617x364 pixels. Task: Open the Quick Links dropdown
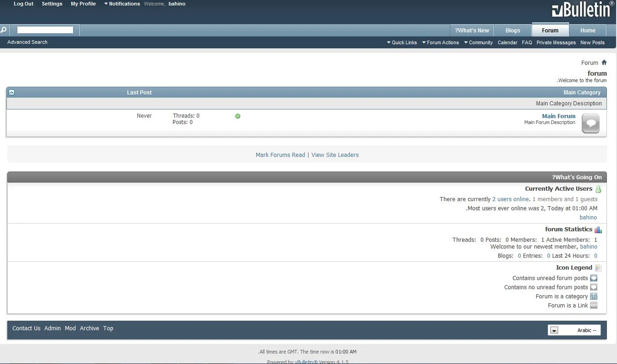point(402,42)
